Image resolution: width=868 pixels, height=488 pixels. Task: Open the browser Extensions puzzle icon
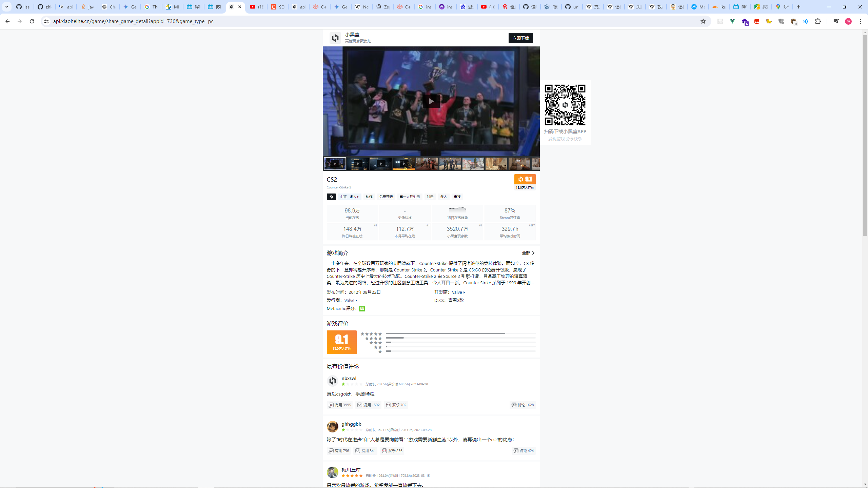pos(818,21)
